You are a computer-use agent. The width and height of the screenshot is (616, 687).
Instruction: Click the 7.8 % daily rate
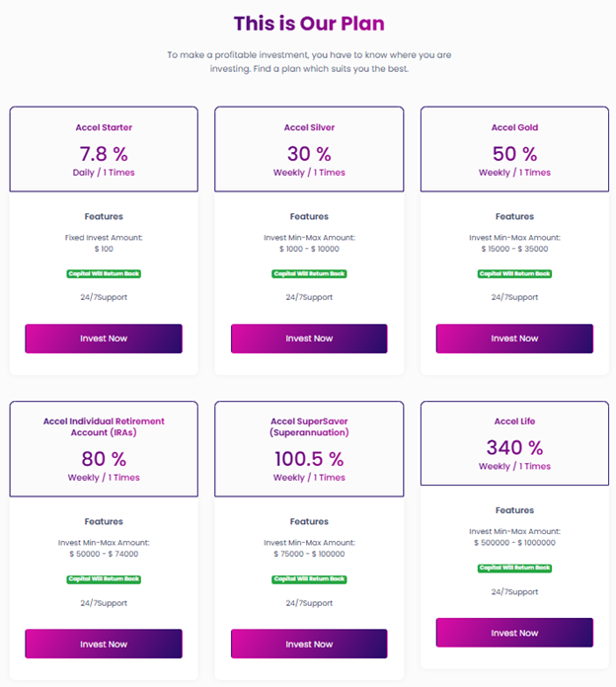(104, 154)
